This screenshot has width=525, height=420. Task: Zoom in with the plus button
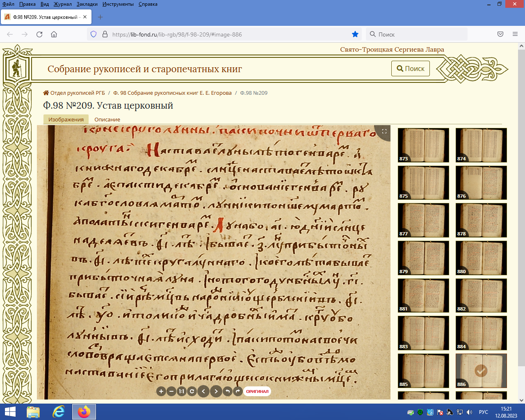[161, 391]
